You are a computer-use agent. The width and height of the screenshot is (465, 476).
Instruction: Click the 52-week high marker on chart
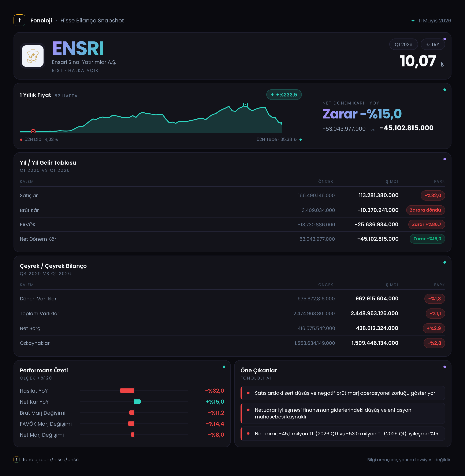245,105
